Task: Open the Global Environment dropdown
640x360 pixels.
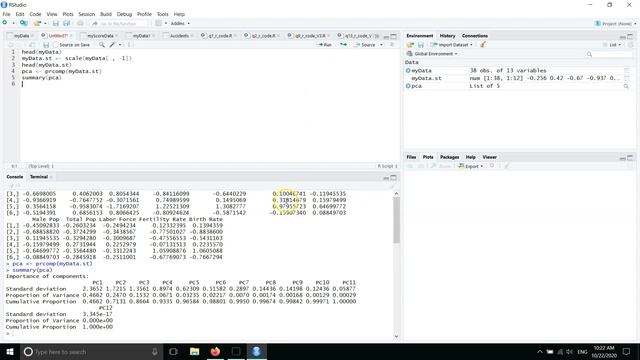Action: 432,54
